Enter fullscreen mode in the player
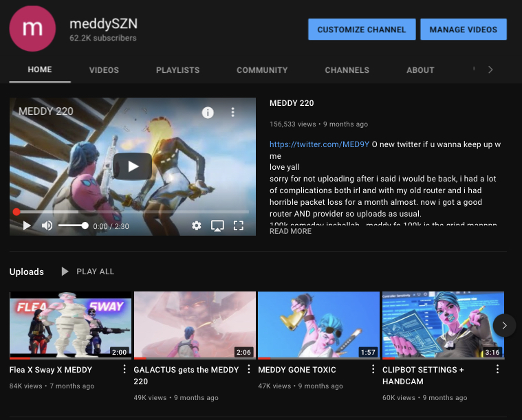Screen dimensions: 522x420 click(239, 225)
